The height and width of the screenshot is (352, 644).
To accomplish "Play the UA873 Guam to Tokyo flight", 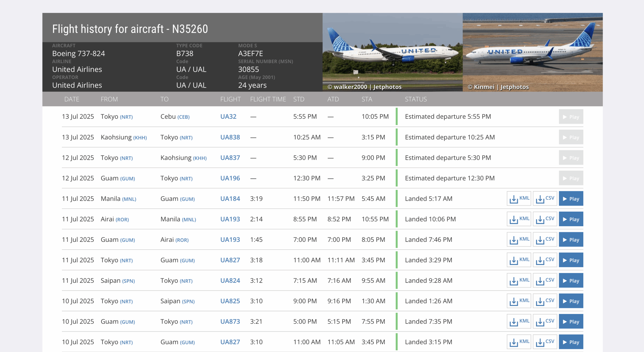I will tap(571, 322).
